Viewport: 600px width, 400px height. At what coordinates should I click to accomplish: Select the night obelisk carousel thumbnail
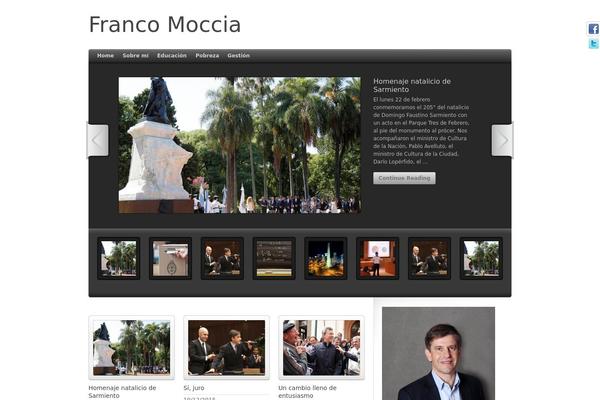point(326,258)
